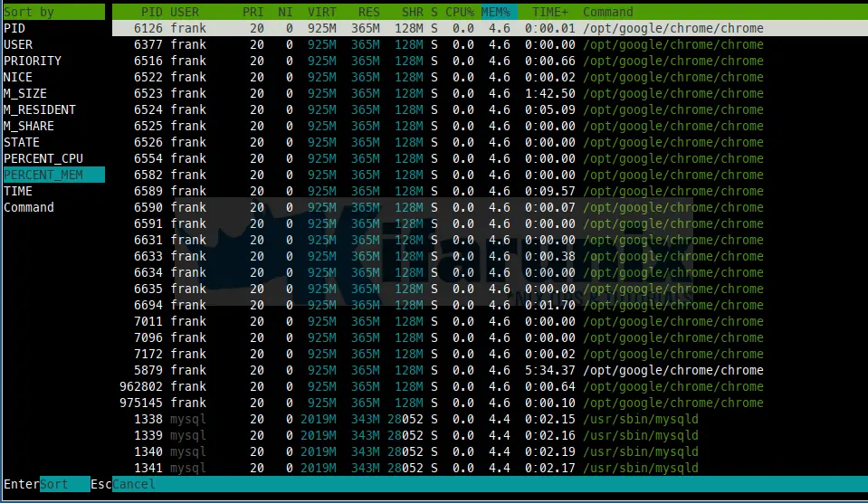The height and width of the screenshot is (503, 868).
Task: Select process row with PID 6631
Action: 490,240
